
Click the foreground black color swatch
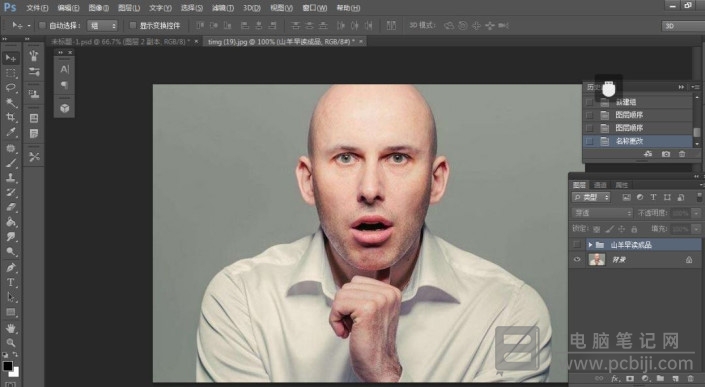pyautogui.click(x=8, y=366)
